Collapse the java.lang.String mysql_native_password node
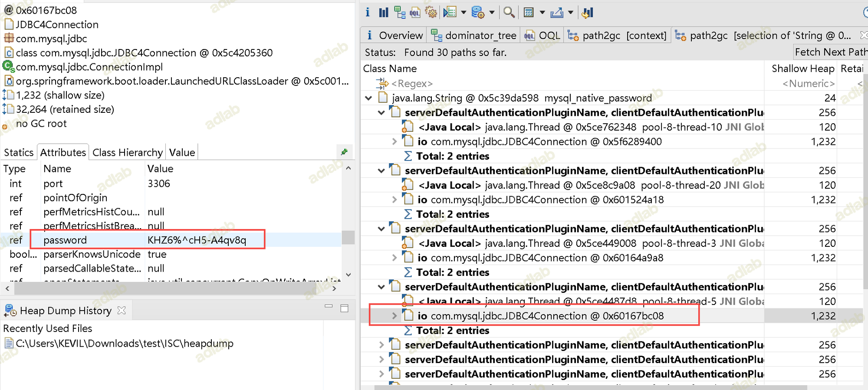Image resolution: width=868 pixels, height=390 pixels. coord(368,98)
